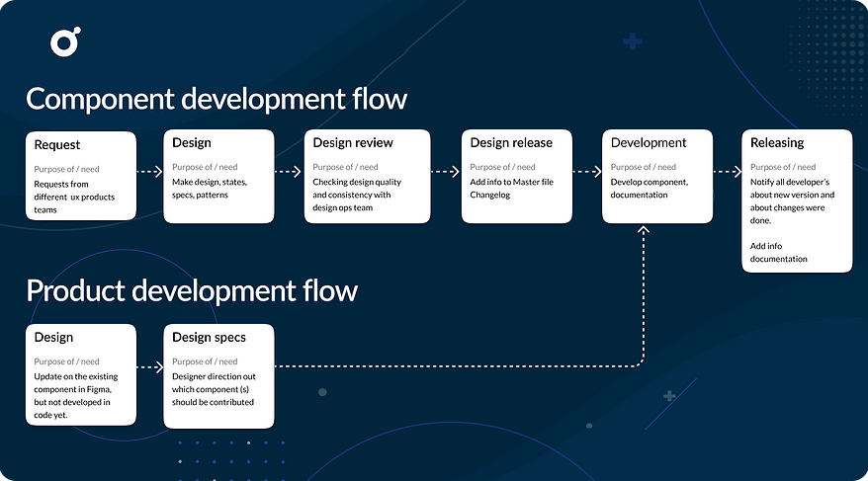Select 'Add info documentation' in Releasing card
868x481 pixels.
pyautogui.click(x=778, y=253)
